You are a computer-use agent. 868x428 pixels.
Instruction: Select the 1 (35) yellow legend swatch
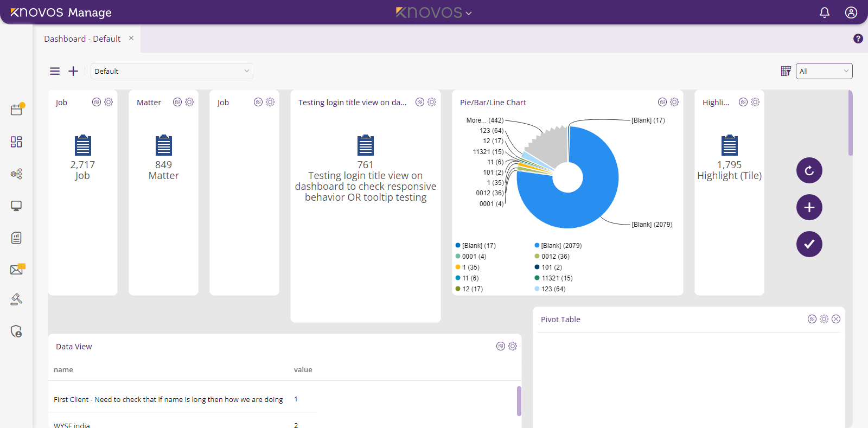pyautogui.click(x=458, y=267)
